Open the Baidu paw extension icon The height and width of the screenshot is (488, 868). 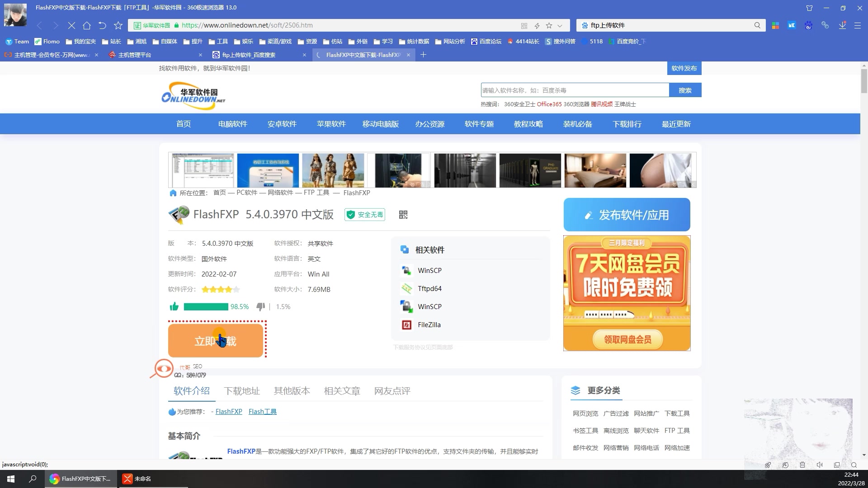[808, 25]
